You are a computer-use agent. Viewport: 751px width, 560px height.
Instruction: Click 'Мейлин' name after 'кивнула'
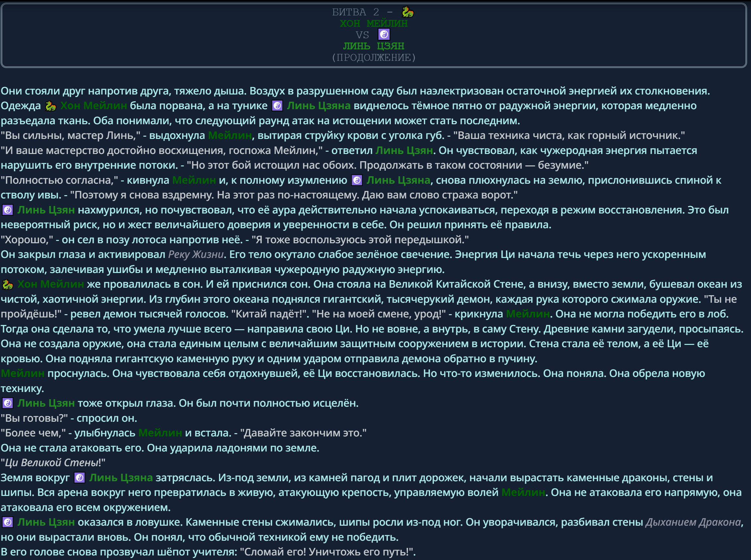coord(194,180)
